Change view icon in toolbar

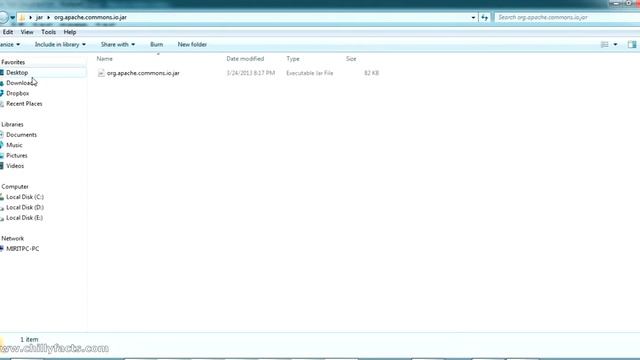[604, 44]
